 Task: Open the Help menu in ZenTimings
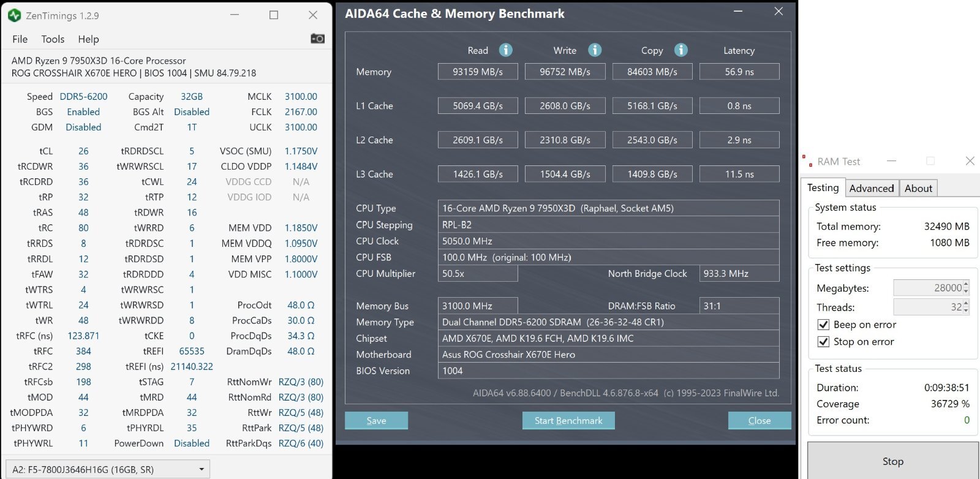point(88,39)
